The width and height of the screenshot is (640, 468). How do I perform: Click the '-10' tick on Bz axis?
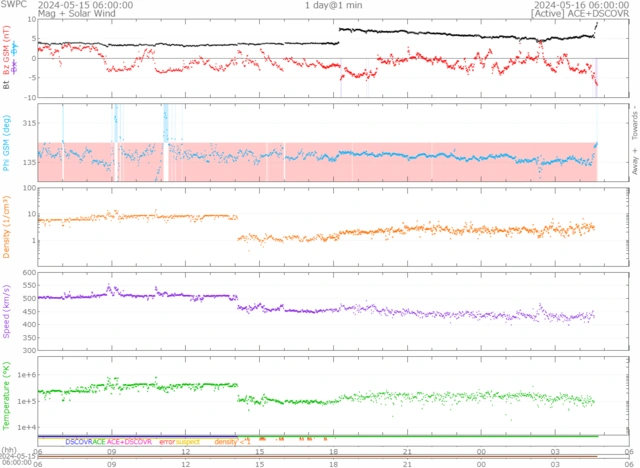tap(31, 98)
